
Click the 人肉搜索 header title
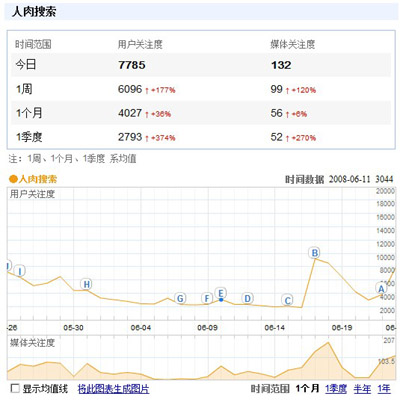point(34,12)
